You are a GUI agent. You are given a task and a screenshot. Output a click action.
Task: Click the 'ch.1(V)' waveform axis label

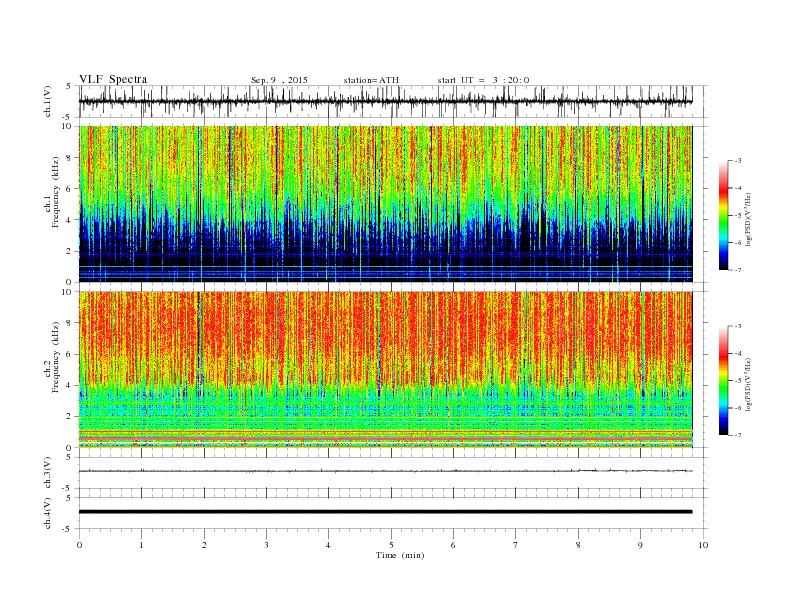pyautogui.click(x=47, y=101)
